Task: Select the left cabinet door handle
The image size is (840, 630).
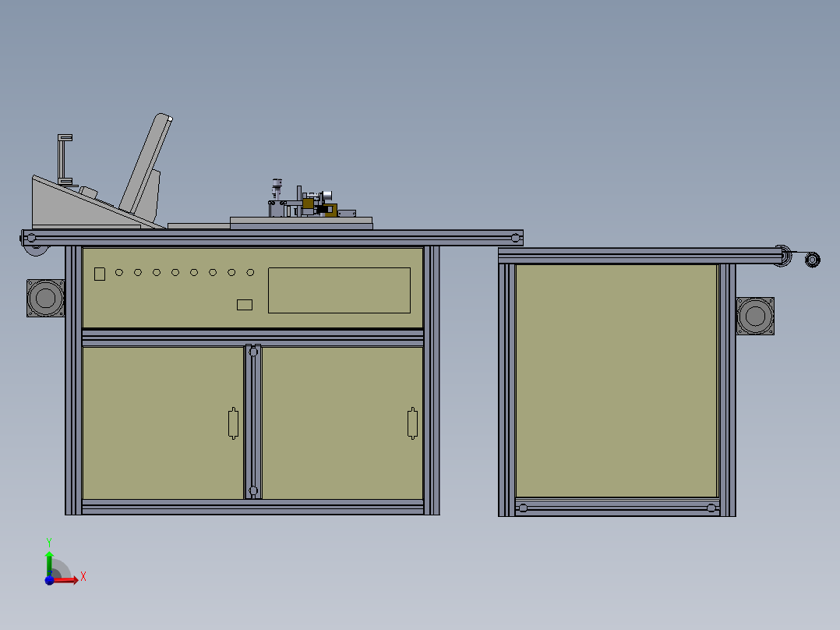Action: click(x=233, y=423)
